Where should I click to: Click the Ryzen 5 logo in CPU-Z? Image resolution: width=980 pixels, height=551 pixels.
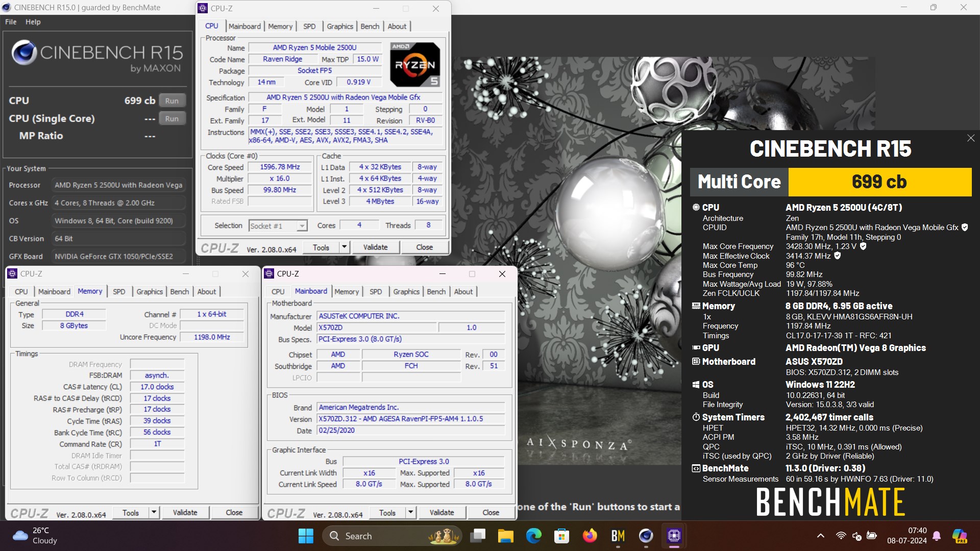pos(415,64)
